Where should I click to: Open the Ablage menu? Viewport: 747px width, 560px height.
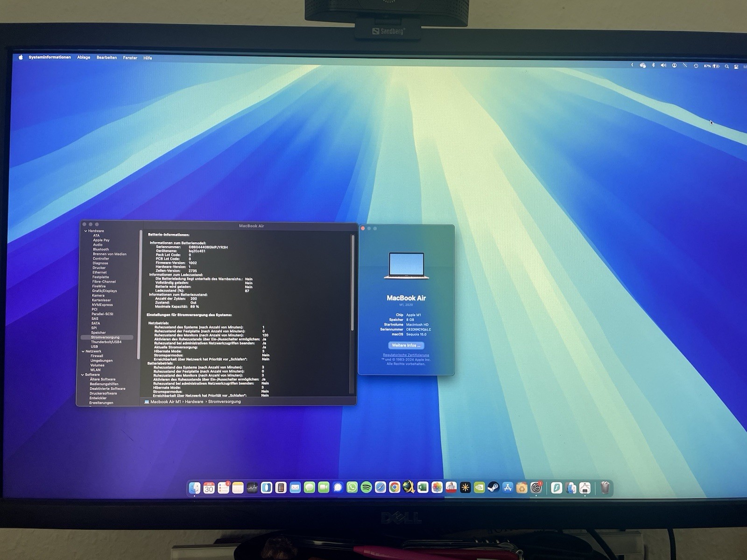84,57
